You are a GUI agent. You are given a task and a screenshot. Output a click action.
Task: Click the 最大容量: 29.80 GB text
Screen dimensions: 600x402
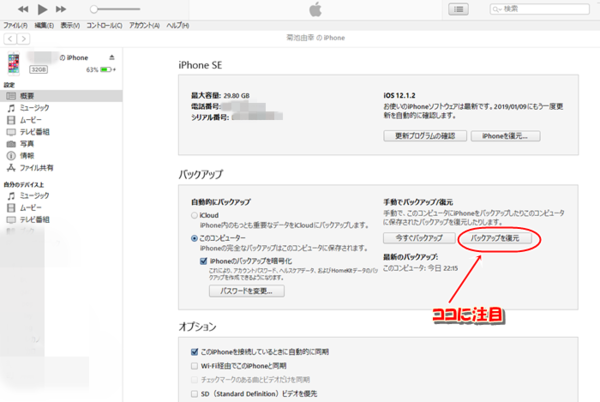(220, 96)
